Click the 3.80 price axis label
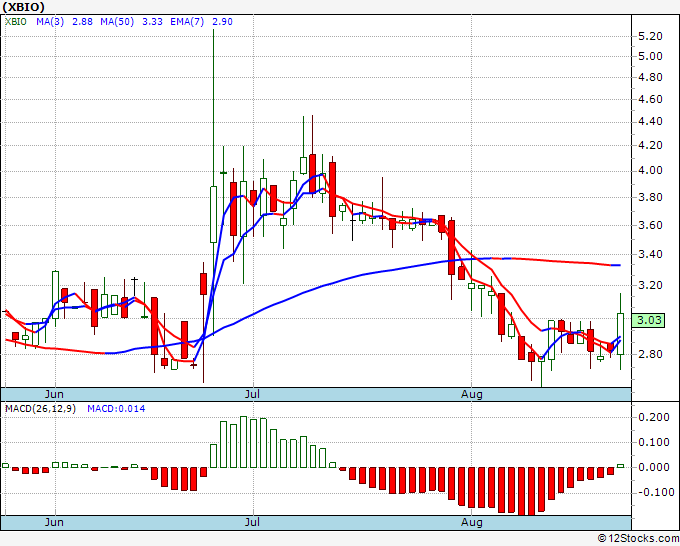 coord(651,197)
